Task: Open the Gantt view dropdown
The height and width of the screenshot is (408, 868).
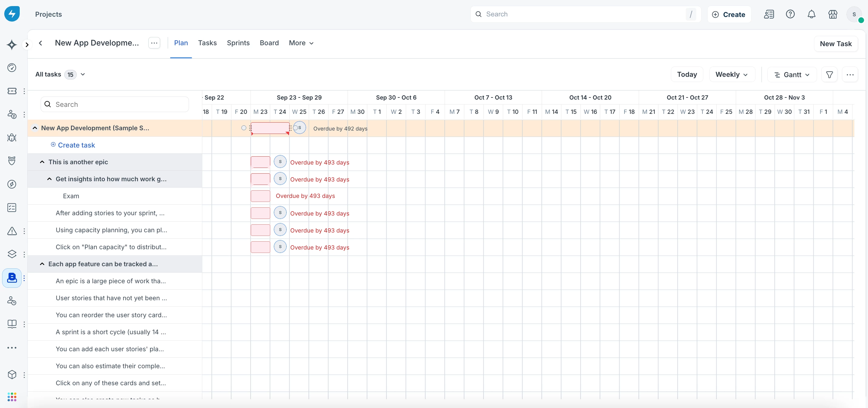Action: (792, 74)
